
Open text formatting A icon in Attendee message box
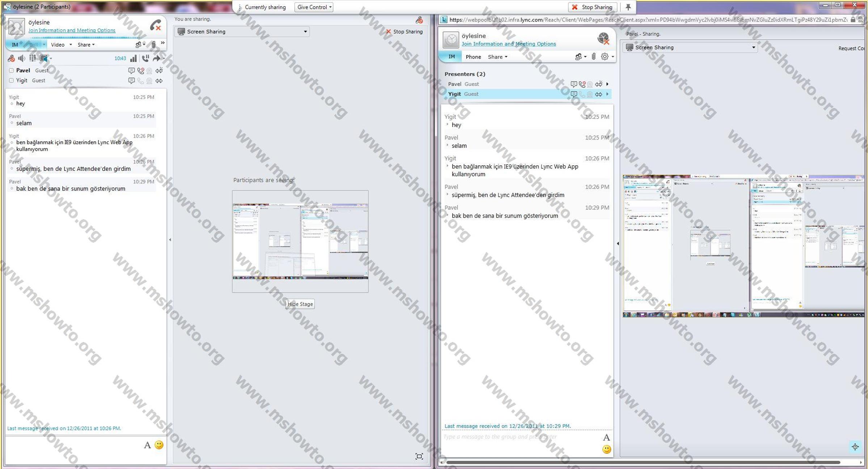147,445
